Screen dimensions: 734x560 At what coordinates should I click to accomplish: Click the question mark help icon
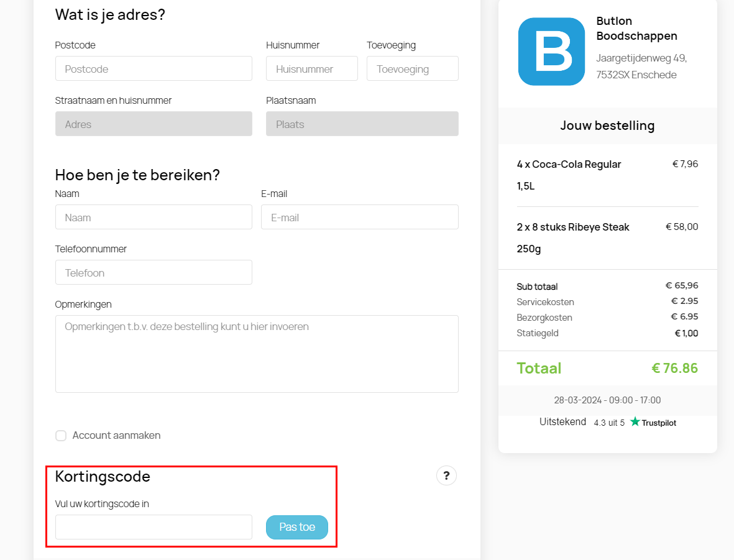446,475
